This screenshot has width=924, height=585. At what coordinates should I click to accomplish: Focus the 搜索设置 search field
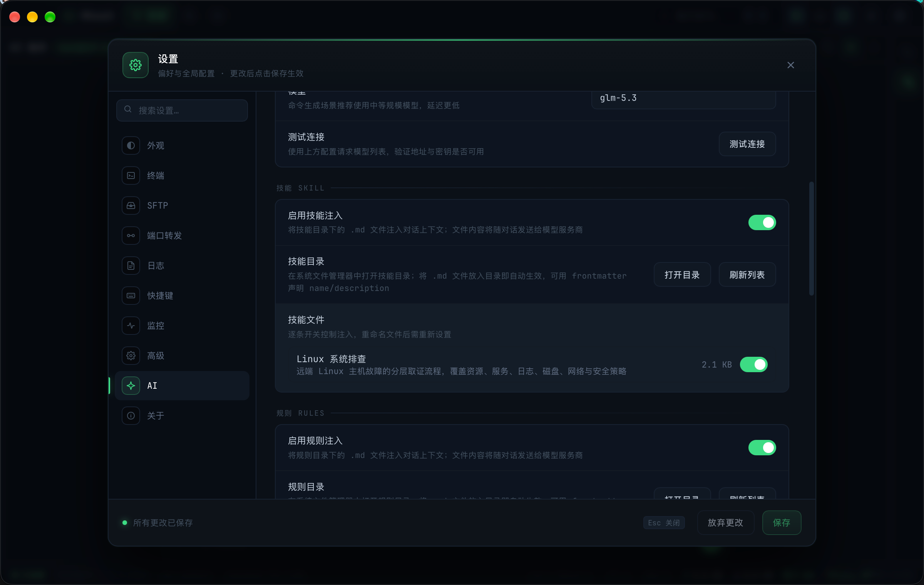(x=182, y=110)
